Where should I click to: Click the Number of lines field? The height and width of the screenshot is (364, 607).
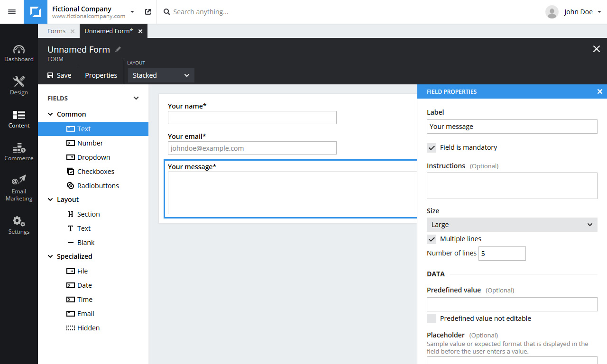click(502, 254)
